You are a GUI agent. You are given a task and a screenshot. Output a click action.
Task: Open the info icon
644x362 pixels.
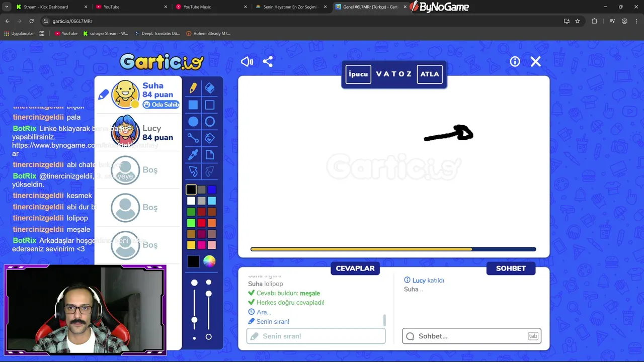[515, 61]
